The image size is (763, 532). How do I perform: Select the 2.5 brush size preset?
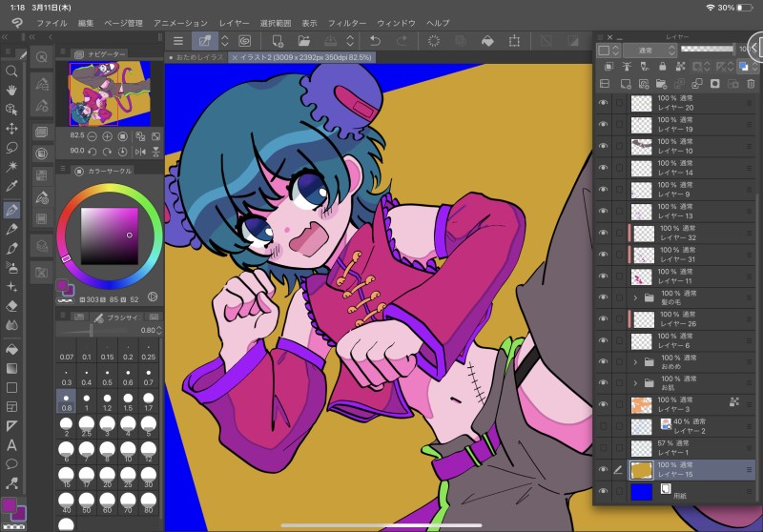87,426
